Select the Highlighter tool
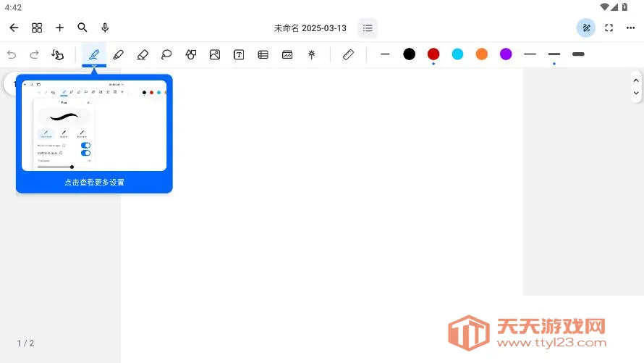 [118, 54]
